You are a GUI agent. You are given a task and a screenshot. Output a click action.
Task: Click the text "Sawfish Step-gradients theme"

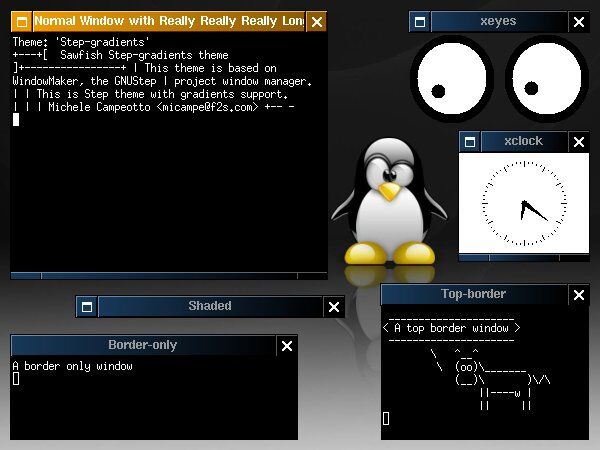click(x=144, y=55)
